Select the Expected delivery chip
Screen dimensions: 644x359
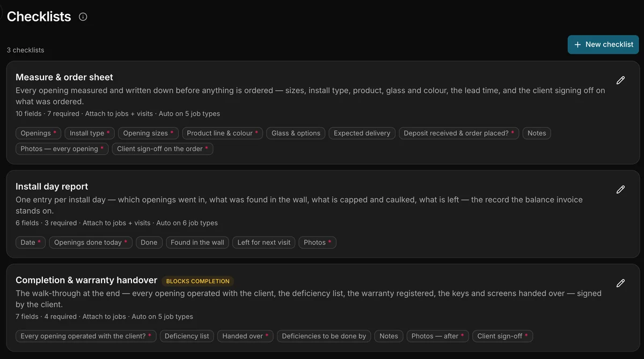click(x=362, y=133)
